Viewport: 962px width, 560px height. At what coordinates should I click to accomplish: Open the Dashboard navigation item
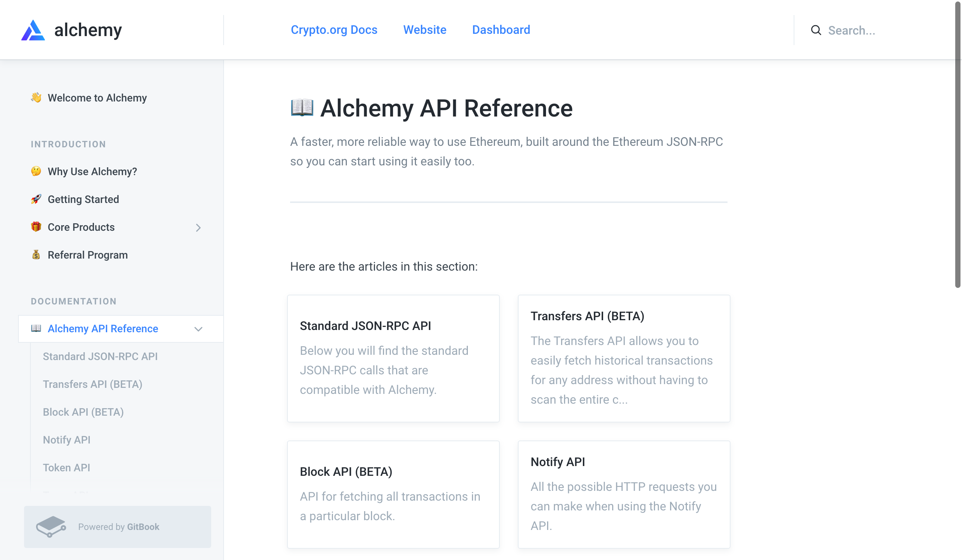(501, 30)
